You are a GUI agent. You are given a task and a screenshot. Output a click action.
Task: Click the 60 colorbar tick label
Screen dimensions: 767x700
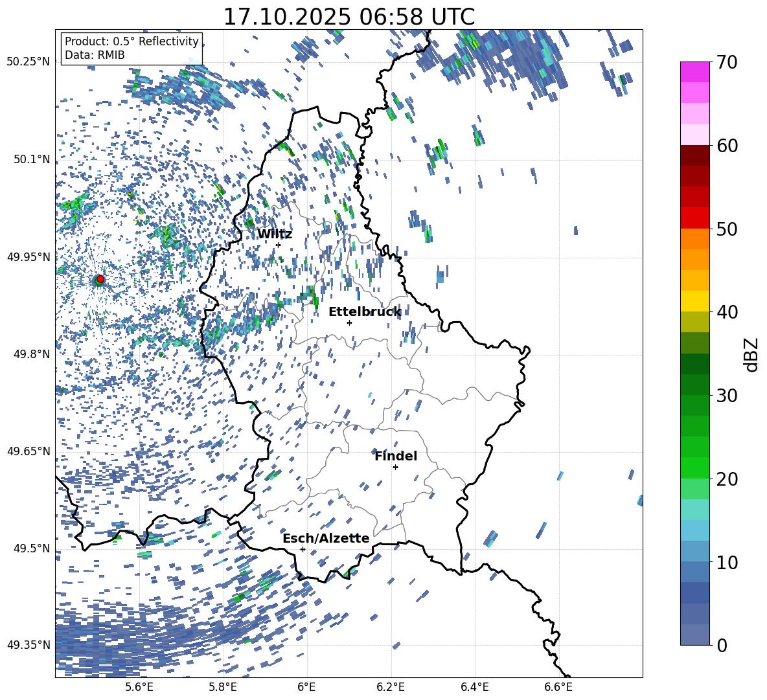(x=727, y=146)
